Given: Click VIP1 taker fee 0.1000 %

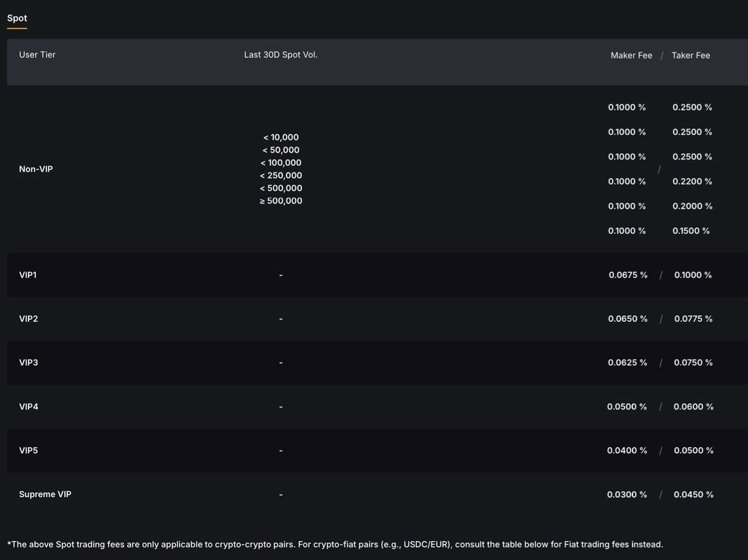Looking at the screenshot, I should click(x=693, y=275).
